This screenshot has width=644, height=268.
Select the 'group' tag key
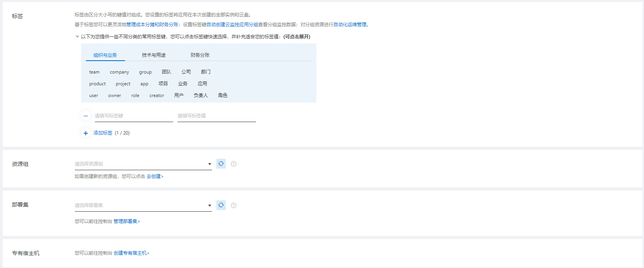(145, 72)
